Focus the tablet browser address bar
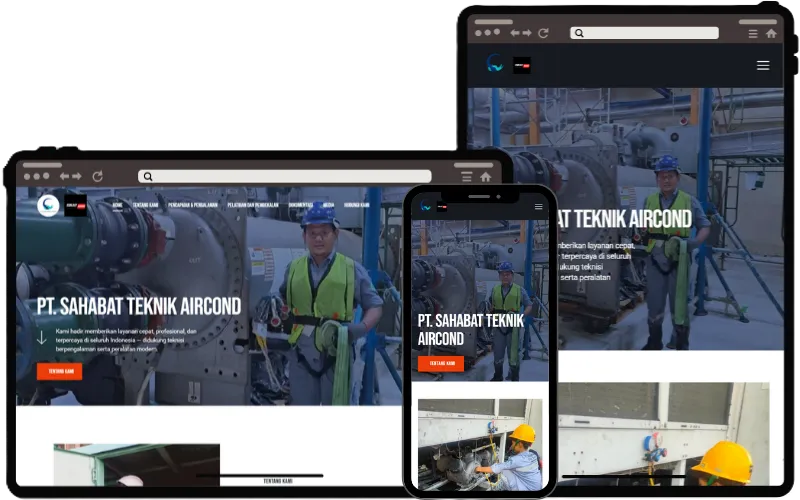 (x=644, y=33)
